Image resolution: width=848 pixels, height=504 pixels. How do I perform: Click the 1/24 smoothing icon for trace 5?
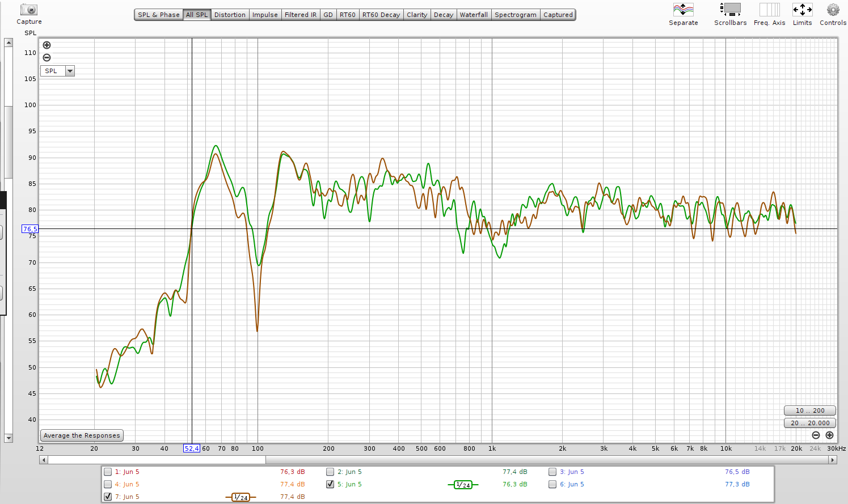(x=463, y=485)
